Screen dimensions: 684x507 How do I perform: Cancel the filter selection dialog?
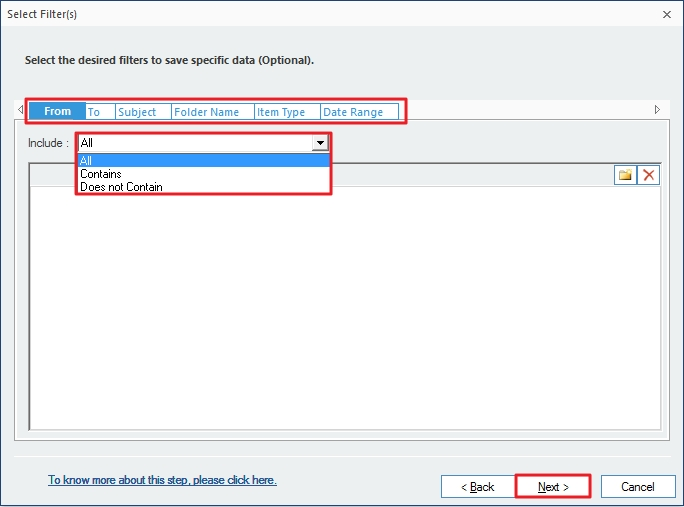point(637,487)
